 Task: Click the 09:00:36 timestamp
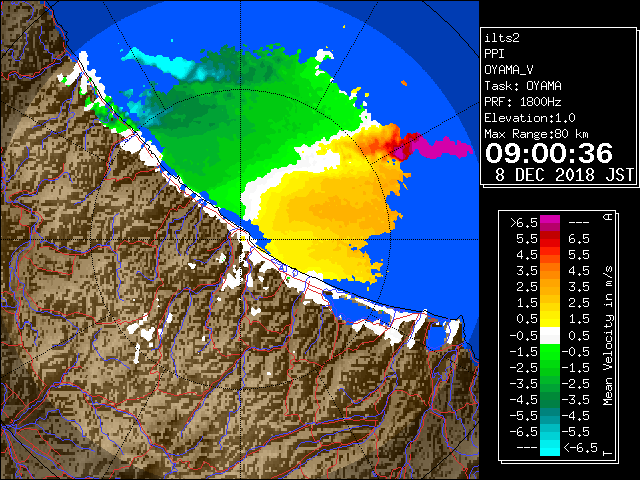coord(549,153)
